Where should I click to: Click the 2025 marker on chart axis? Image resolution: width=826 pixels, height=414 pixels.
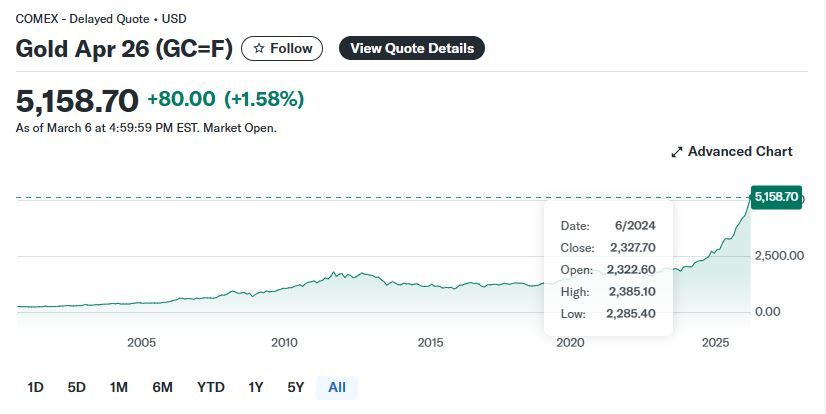[x=716, y=342]
